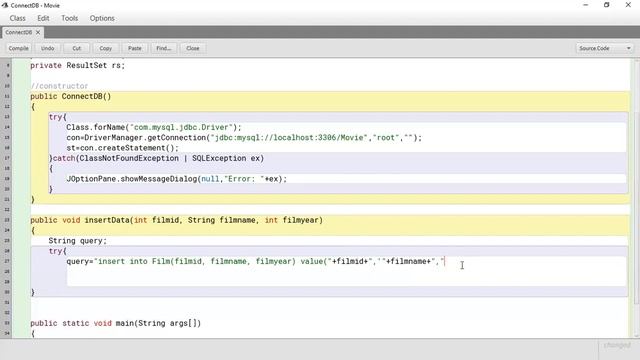Screen dimensions: 640x360
Task: Click the Paste button
Action: (134, 48)
